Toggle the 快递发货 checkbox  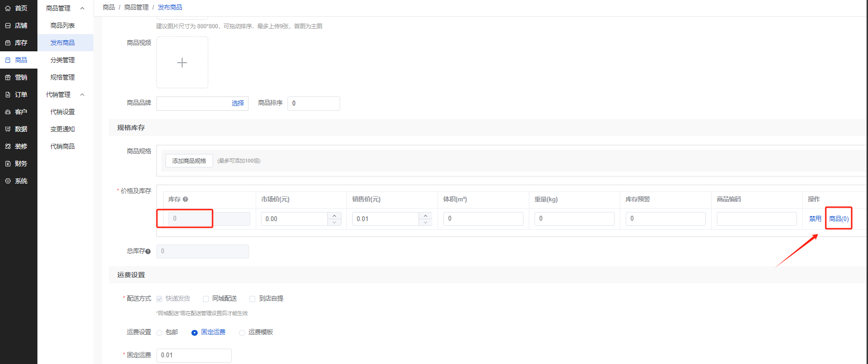tap(159, 299)
